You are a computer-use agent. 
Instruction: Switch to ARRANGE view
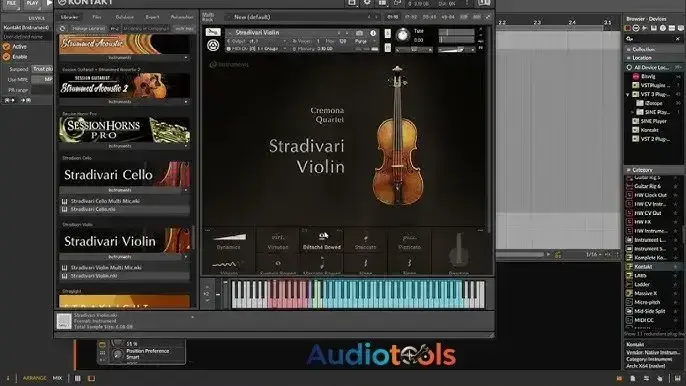tap(34, 378)
